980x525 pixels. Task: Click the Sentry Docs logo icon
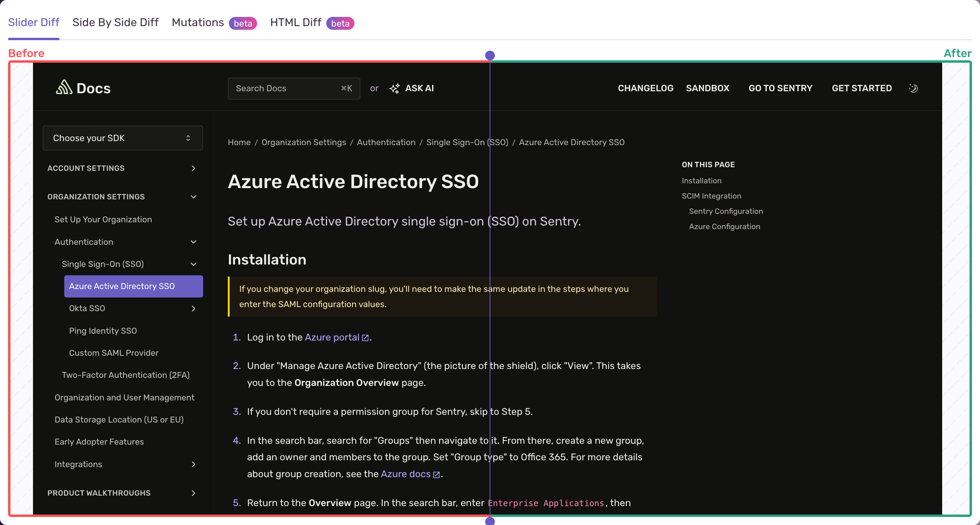tap(64, 87)
